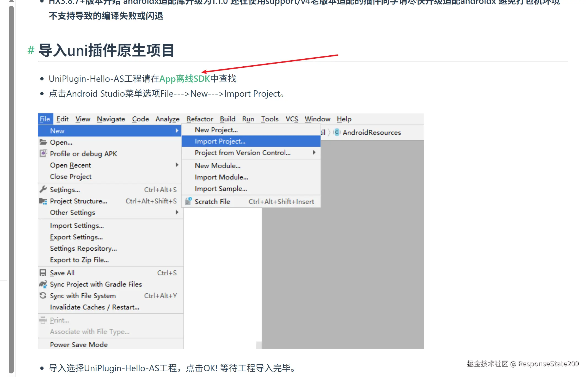The image size is (588, 377).
Task: Click the Profile or debug APK icon
Action: coord(43,153)
